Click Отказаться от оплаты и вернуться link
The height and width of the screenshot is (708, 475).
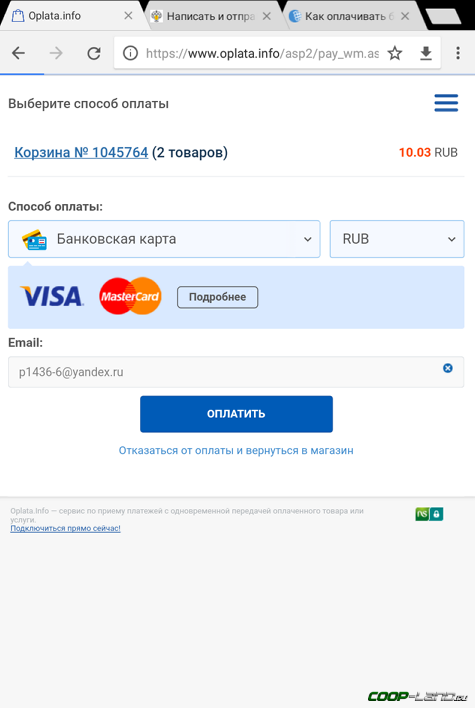[236, 450]
